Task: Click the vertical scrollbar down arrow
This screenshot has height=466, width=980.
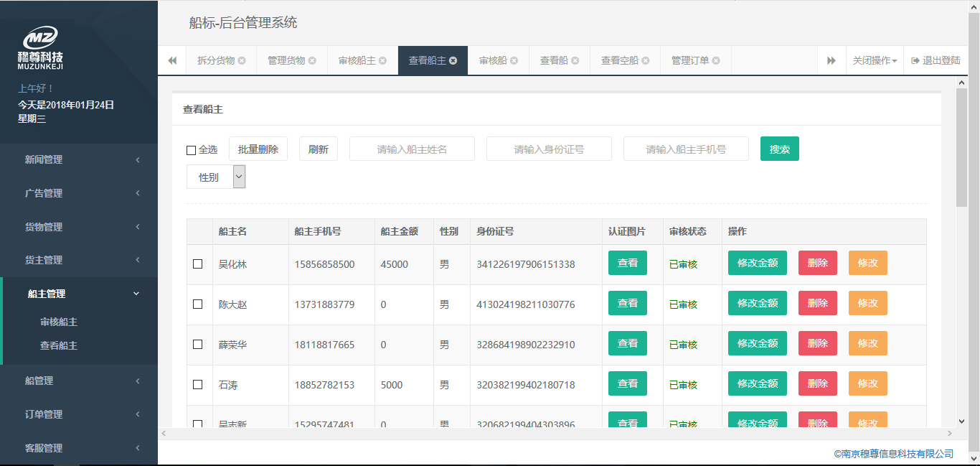Action: 962,421
